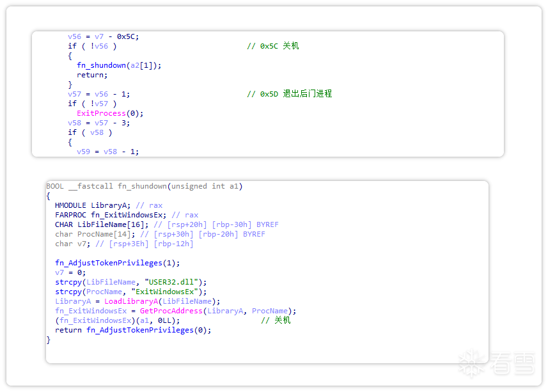Click the declaration 'CHAR LibFileName[16];'

coord(102,224)
